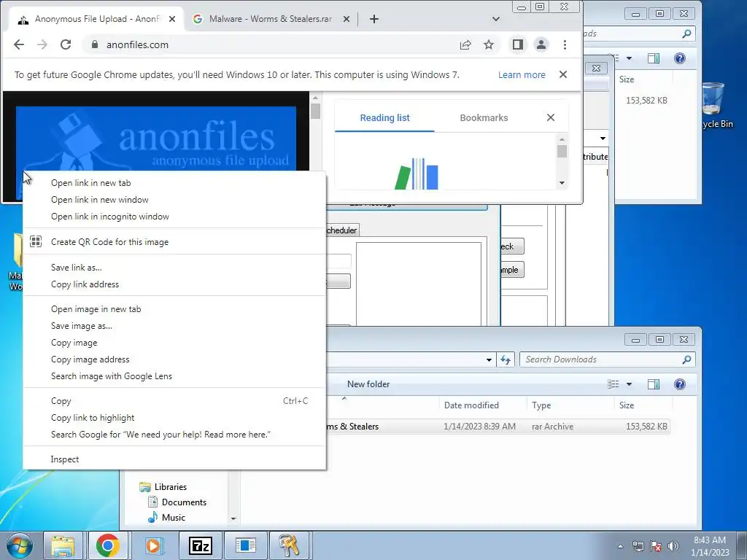The image size is (747, 560).
Task: Switch to the Bookmarks tab
Action: (x=484, y=117)
